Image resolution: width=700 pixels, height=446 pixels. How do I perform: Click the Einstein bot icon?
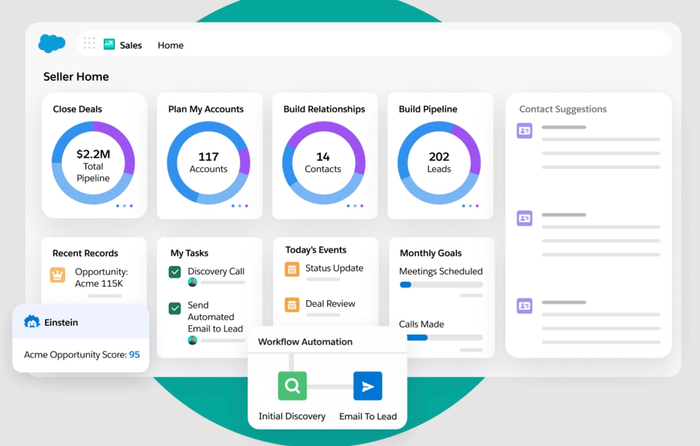[x=32, y=321]
